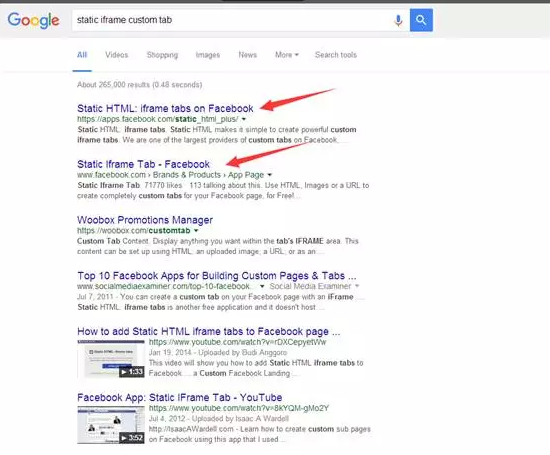Open Woobox Promotions Manager result

pyautogui.click(x=145, y=220)
